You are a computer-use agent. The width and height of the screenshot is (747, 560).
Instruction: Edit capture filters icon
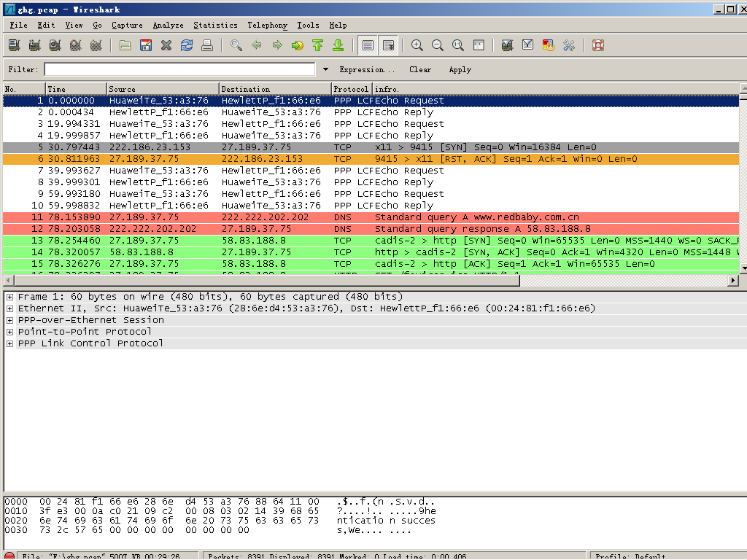[508, 45]
